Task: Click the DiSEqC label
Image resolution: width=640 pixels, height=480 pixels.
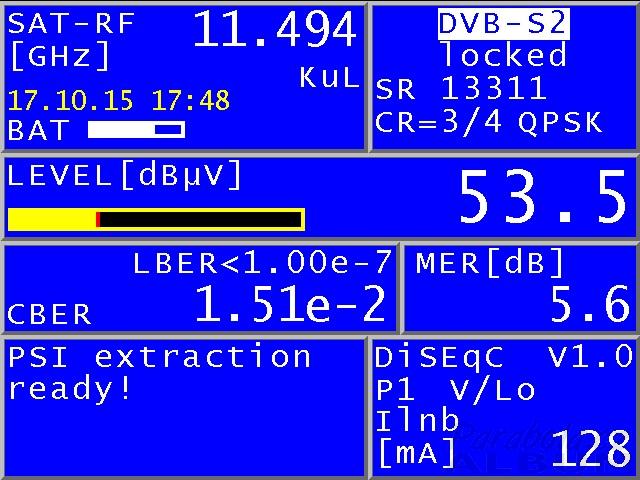Action: (439, 358)
